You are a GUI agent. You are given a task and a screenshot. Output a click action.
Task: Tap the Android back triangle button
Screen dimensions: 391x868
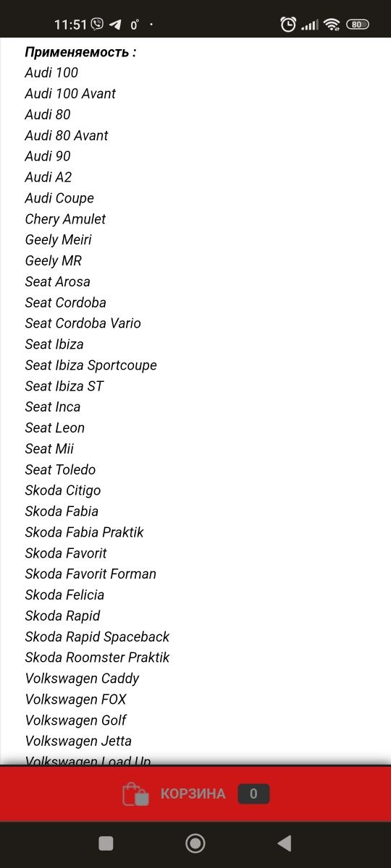pyautogui.click(x=285, y=843)
